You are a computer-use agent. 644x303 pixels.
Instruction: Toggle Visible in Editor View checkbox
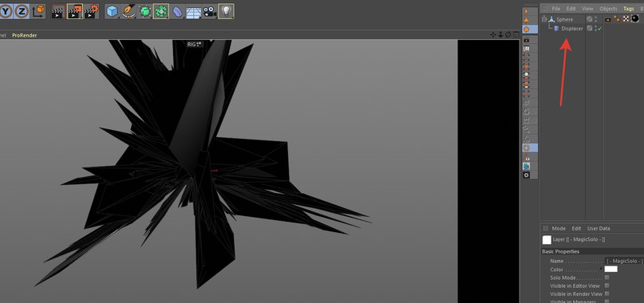607,285
